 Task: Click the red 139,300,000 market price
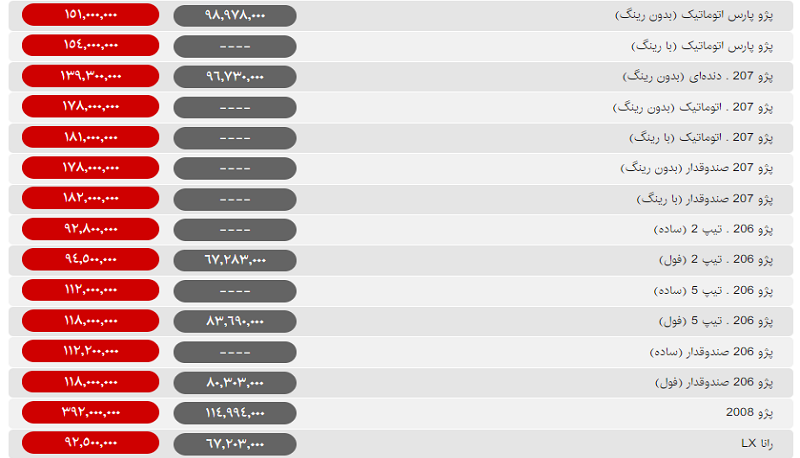point(90,76)
